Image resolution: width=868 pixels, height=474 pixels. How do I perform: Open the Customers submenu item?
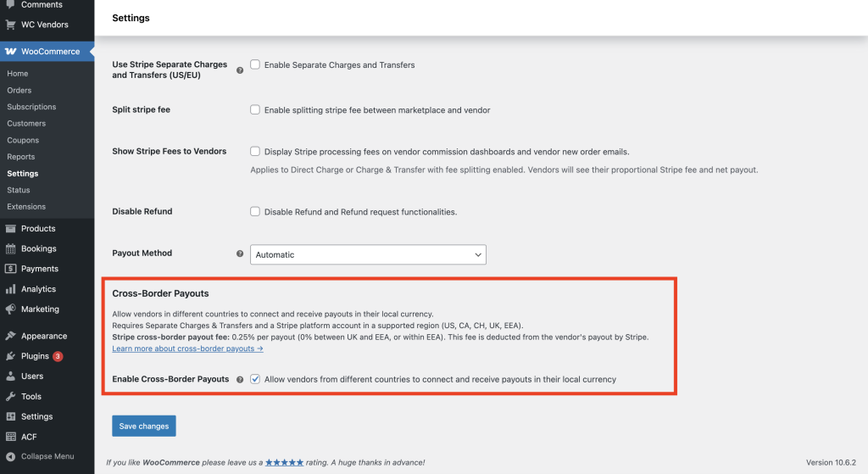click(26, 124)
